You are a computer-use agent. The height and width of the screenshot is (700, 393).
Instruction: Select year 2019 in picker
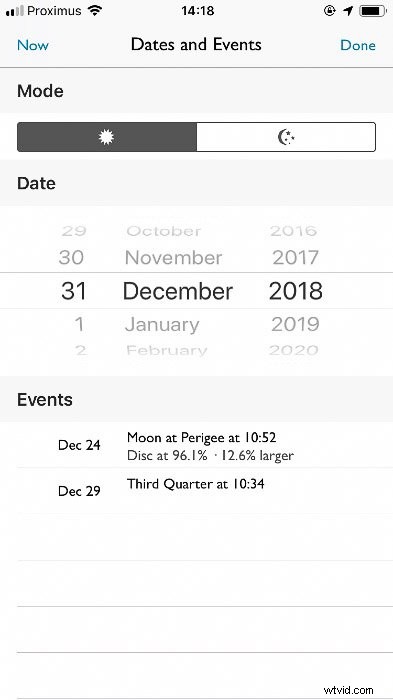pos(295,324)
